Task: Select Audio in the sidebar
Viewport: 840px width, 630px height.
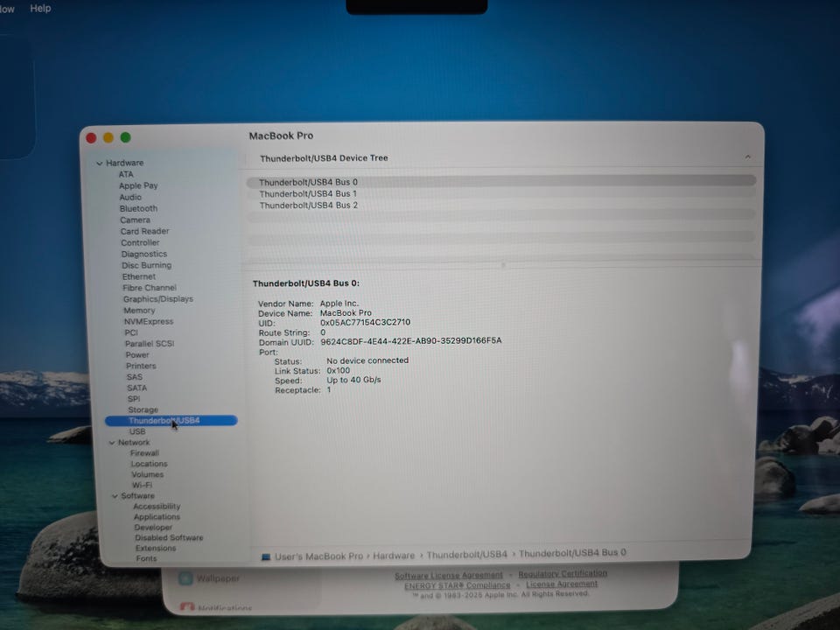Action: pos(130,197)
